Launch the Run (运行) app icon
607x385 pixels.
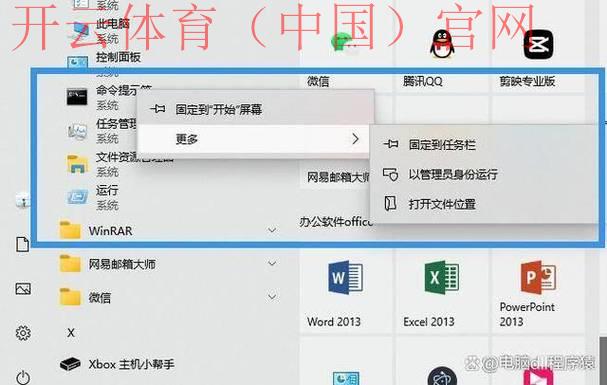(77, 197)
